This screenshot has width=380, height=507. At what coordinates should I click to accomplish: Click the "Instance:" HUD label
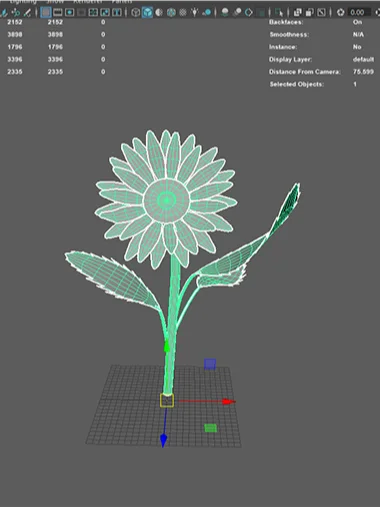[x=283, y=47]
